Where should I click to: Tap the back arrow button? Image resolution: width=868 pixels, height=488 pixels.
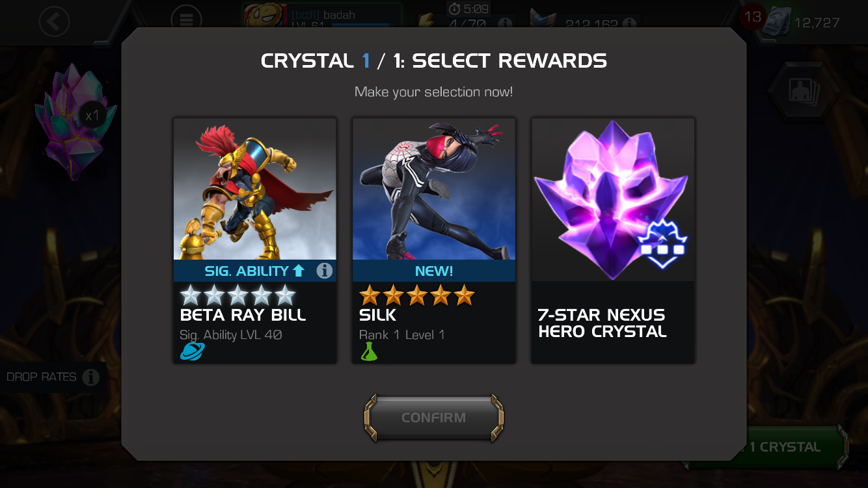point(54,21)
